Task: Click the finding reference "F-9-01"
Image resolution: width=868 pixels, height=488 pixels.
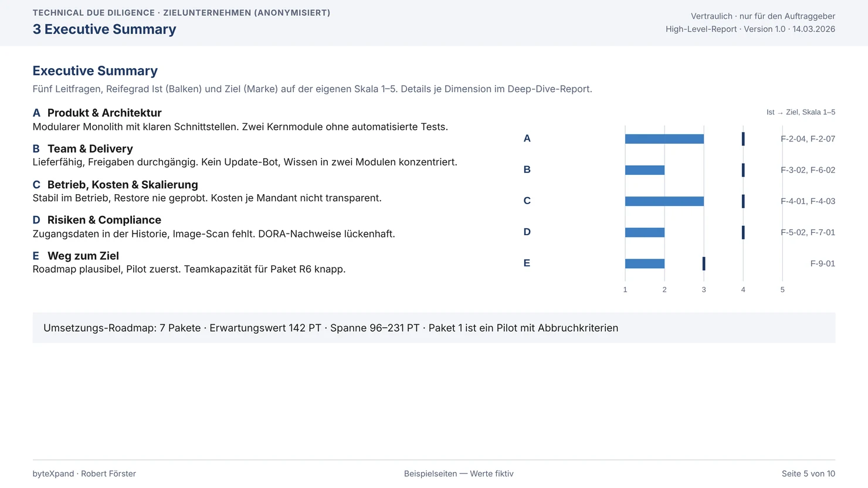Action: (x=823, y=263)
